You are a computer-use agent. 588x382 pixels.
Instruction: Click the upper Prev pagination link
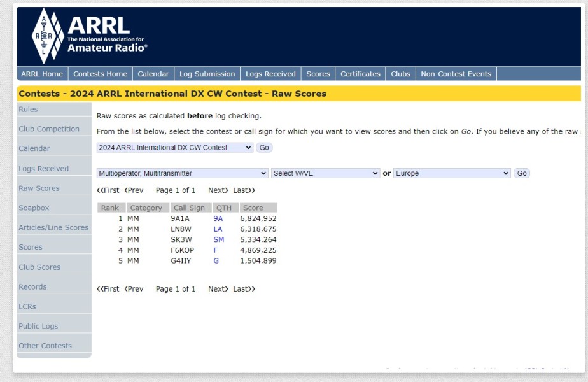(134, 190)
